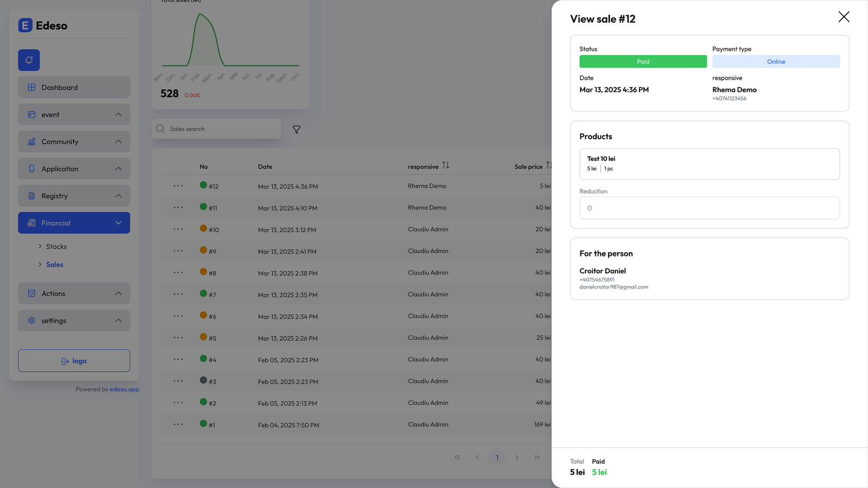Go to last page double-arrow
868x488 pixels.
[x=537, y=457]
